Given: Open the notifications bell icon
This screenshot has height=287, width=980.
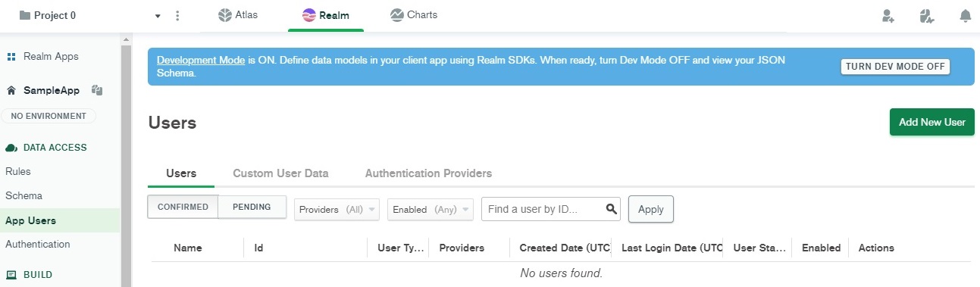Looking at the screenshot, I should (965, 15).
